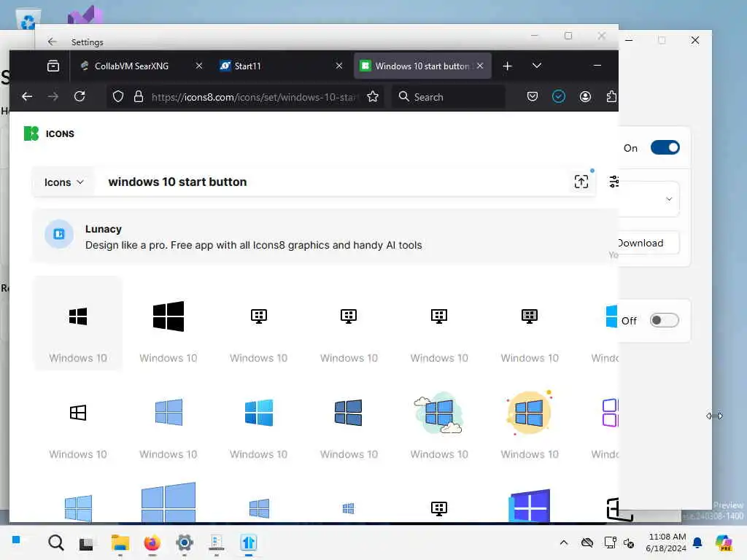Turn off the On toggle switch
This screenshot has height=560, width=747.
(665, 147)
